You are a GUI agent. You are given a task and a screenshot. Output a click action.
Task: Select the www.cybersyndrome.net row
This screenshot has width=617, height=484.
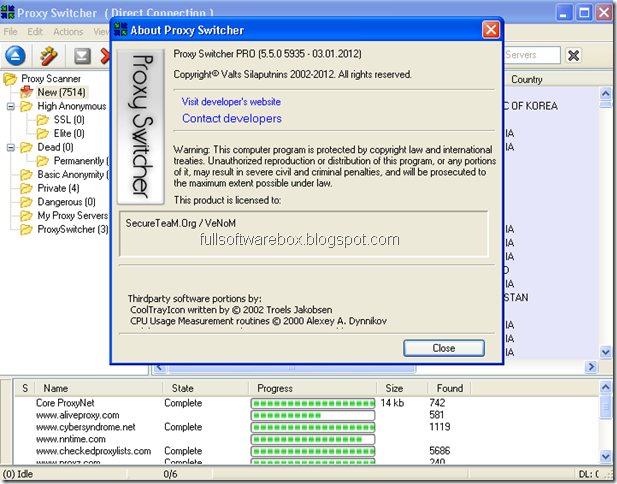307,427
